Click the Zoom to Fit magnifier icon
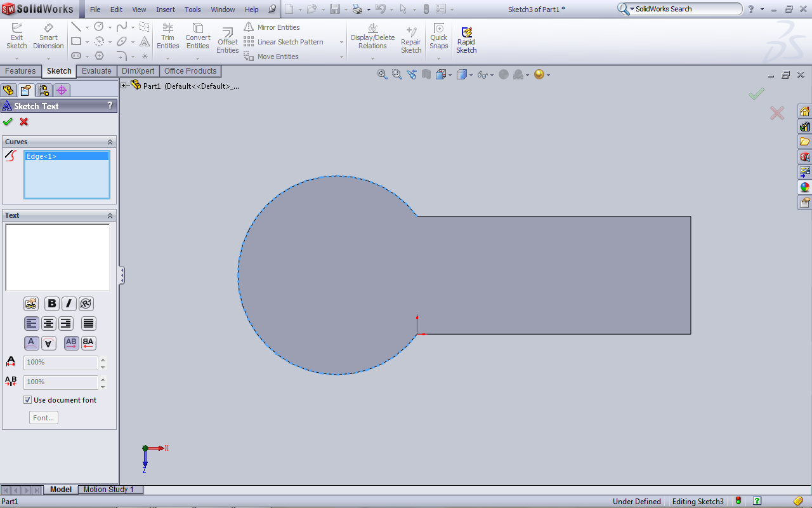The width and height of the screenshot is (812, 508). pyautogui.click(x=383, y=74)
